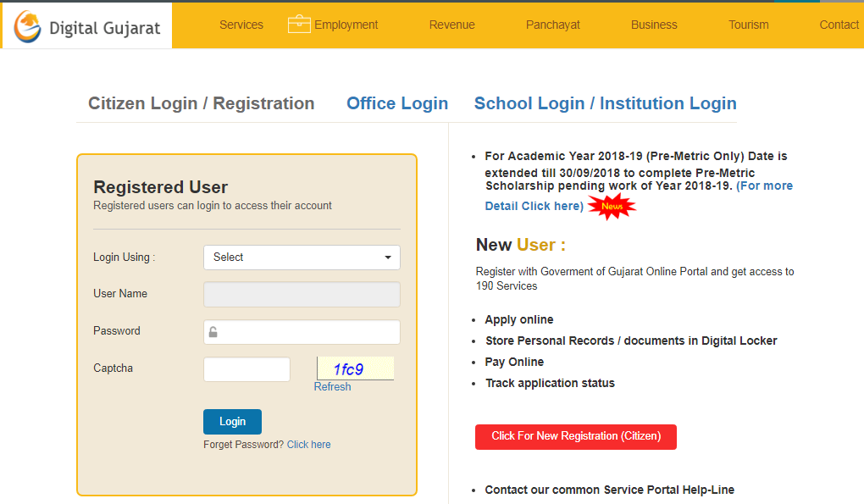
Task: Open the Revenue menu
Action: pos(451,25)
